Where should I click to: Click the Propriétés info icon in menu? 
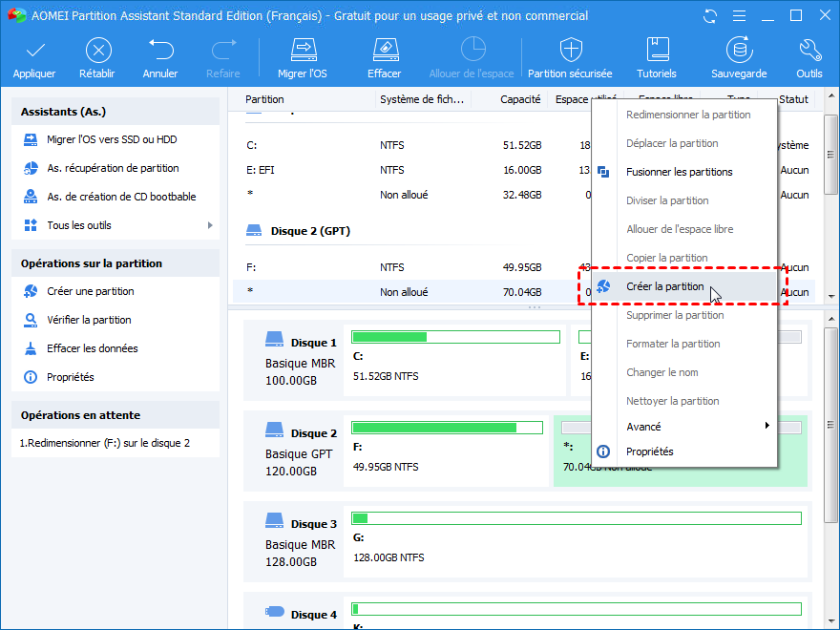tap(603, 451)
